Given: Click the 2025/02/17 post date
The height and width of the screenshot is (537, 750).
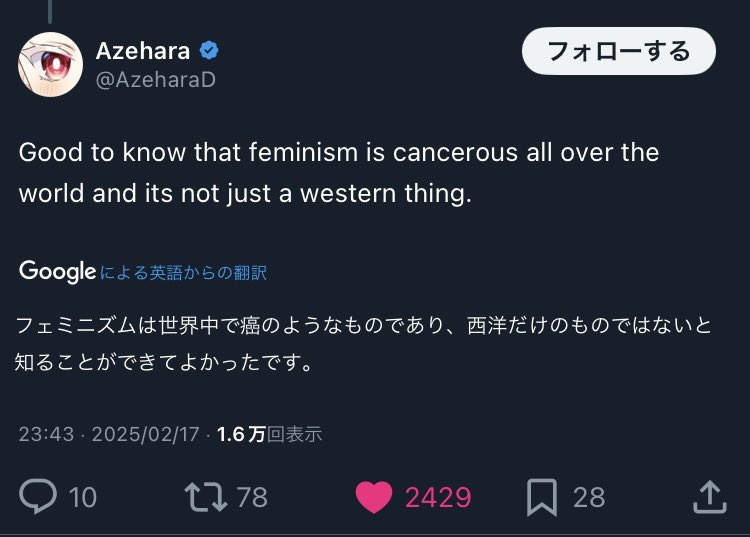Looking at the screenshot, I should click(x=147, y=434).
